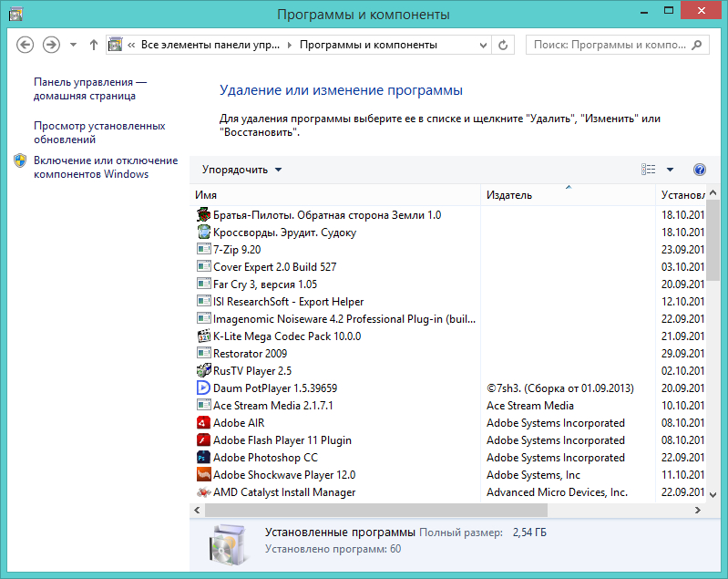Image resolution: width=728 pixels, height=579 pixels.
Task: Open recent locations dropdown arrow
Action: tap(73, 45)
